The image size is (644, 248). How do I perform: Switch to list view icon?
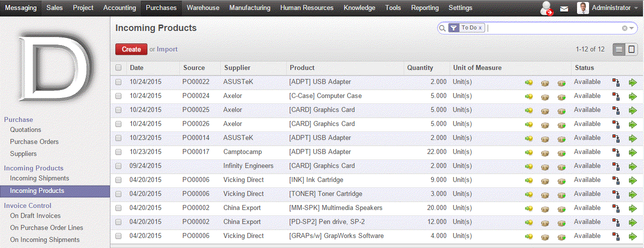tap(619, 49)
